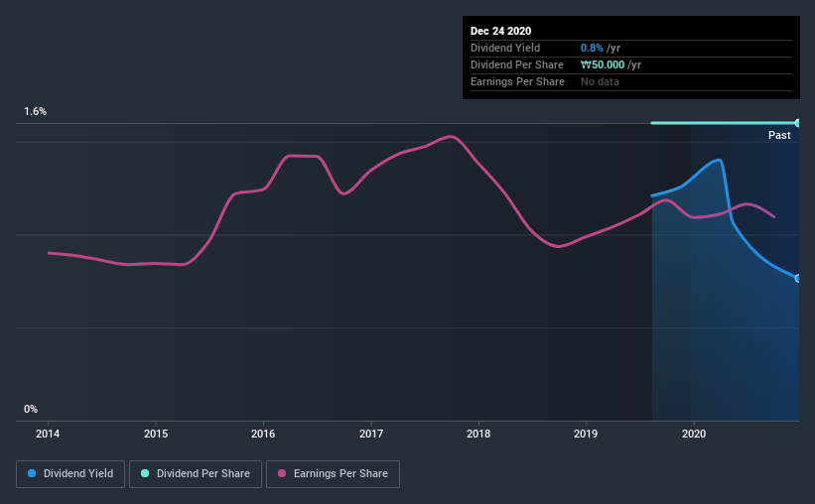Click the Dividend Per Share endpoint marker
The image size is (815, 504).
pyautogui.click(x=797, y=123)
